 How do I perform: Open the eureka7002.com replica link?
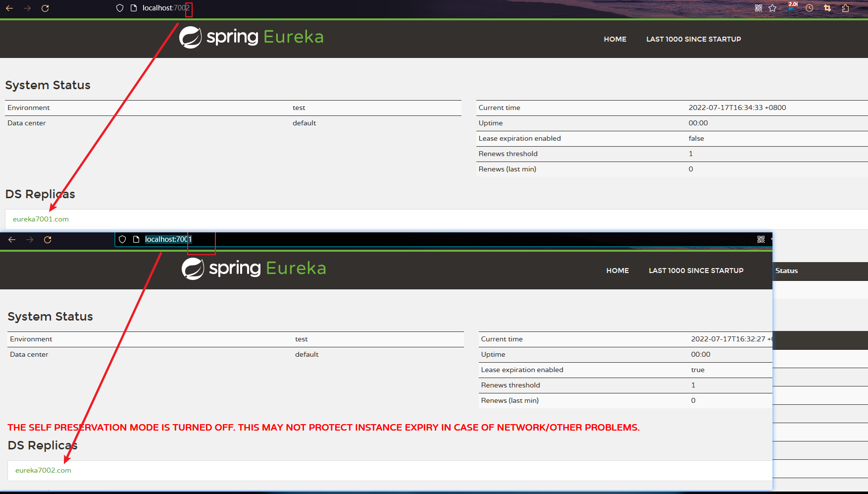tap(43, 470)
